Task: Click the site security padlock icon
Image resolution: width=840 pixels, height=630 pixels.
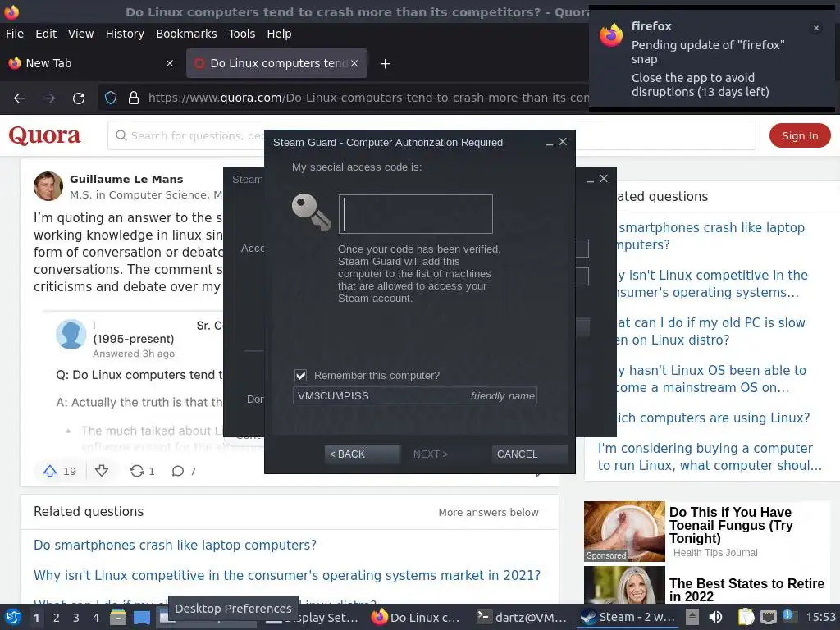Action: pyautogui.click(x=134, y=98)
